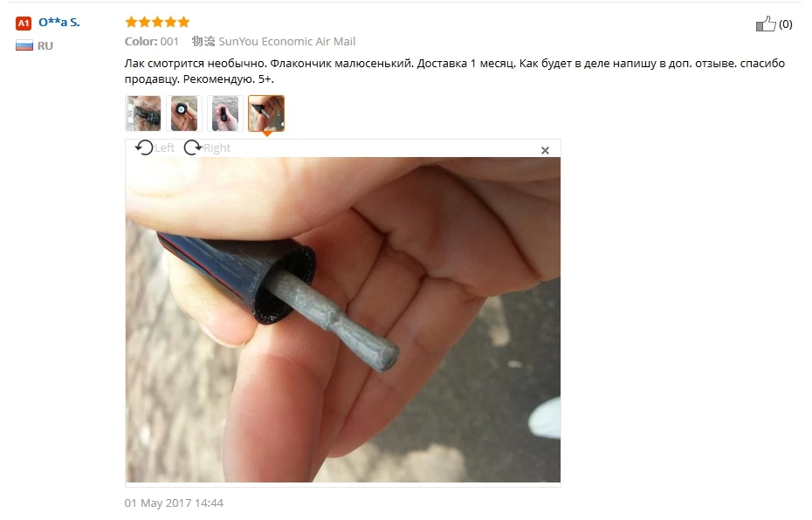Rotate photo left with counterclockwise arrow
Viewport: 812px width, 520px height.
(x=144, y=148)
